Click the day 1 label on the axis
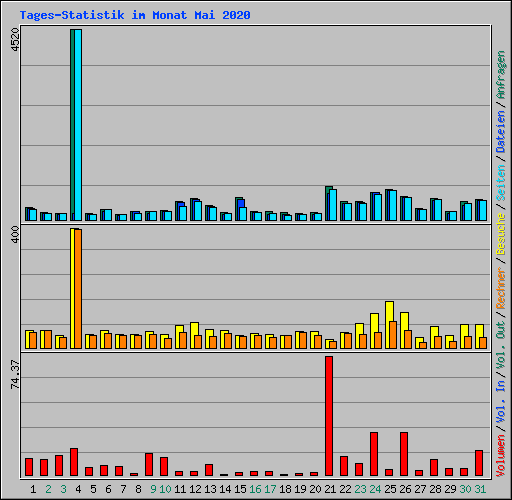Screen dimensions: 512x500 33,489
